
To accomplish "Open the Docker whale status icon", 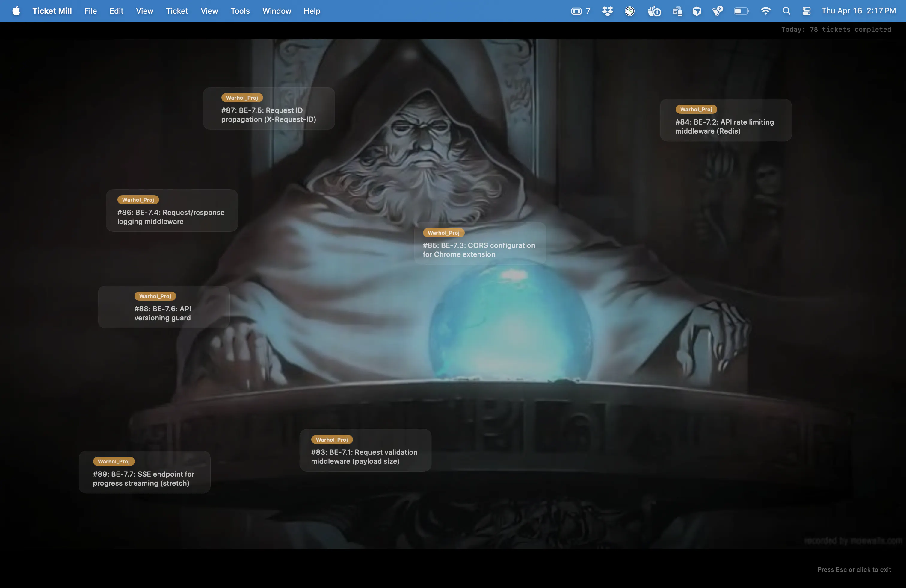I will (654, 11).
